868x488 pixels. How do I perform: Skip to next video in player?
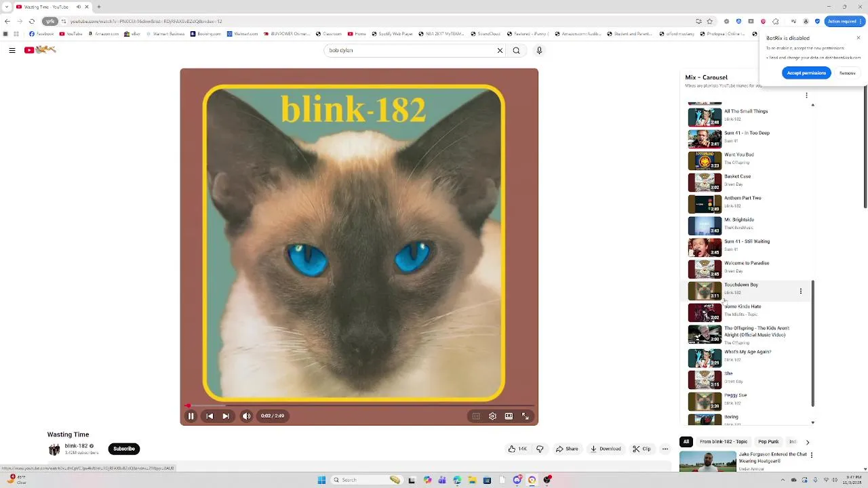[x=226, y=416]
